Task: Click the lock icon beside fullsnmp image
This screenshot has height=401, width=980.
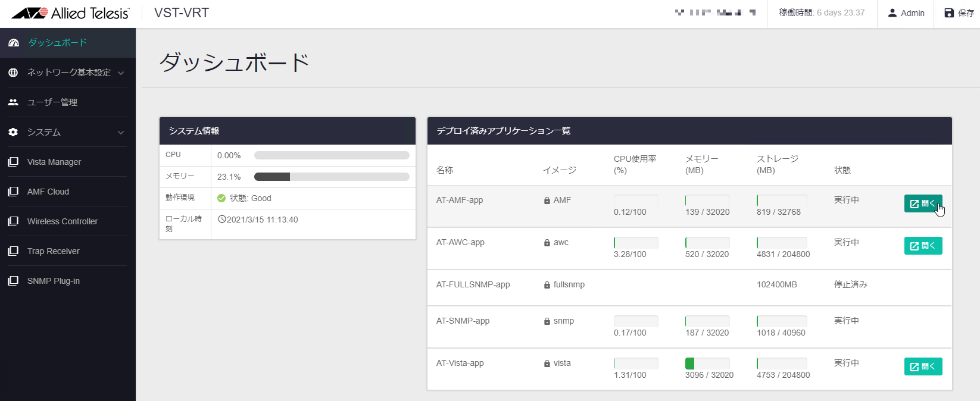Action: 547,285
